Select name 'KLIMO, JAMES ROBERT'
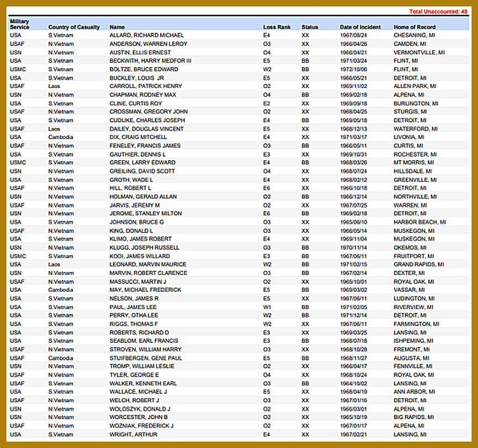 [x=141, y=239]
